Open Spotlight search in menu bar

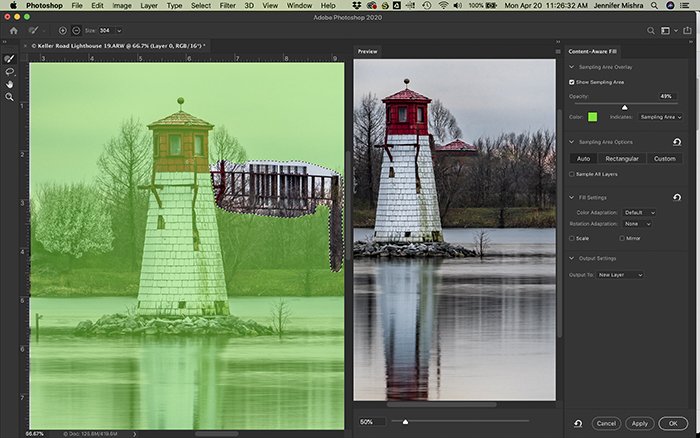tap(654, 5)
